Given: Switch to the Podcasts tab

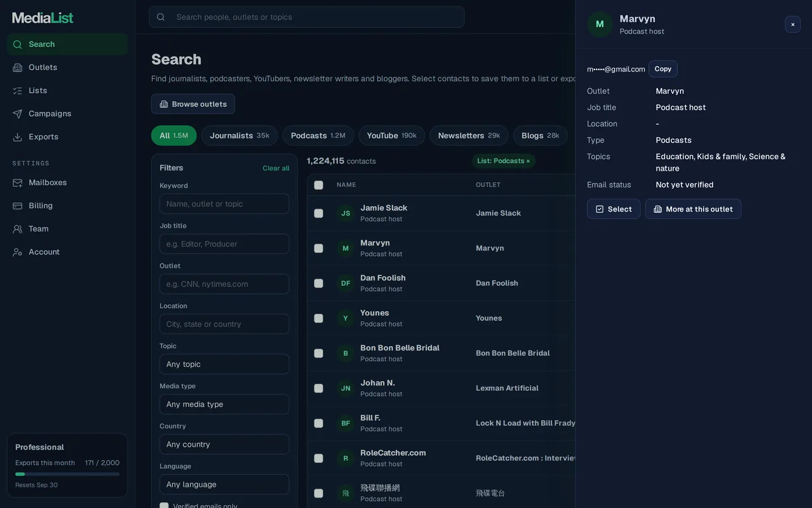Looking at the screenshot, I should 318,135.
